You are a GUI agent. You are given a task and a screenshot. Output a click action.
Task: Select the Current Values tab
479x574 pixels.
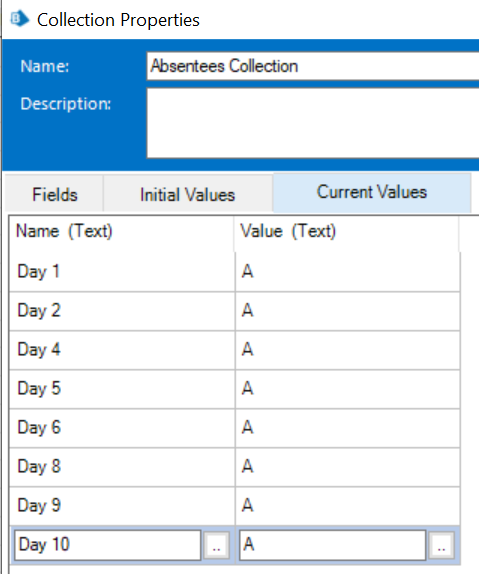tap(372, 192)
